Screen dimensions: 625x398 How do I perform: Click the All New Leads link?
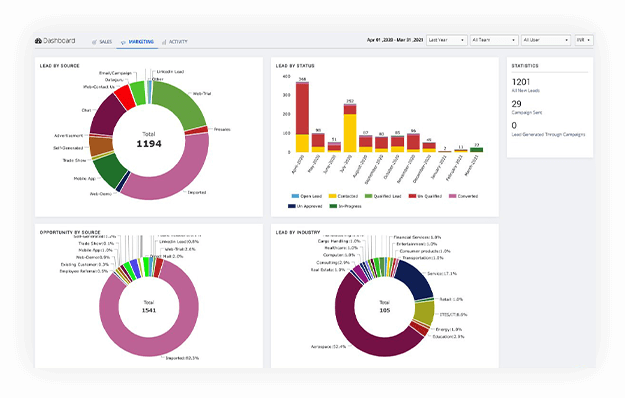[525, 91]
